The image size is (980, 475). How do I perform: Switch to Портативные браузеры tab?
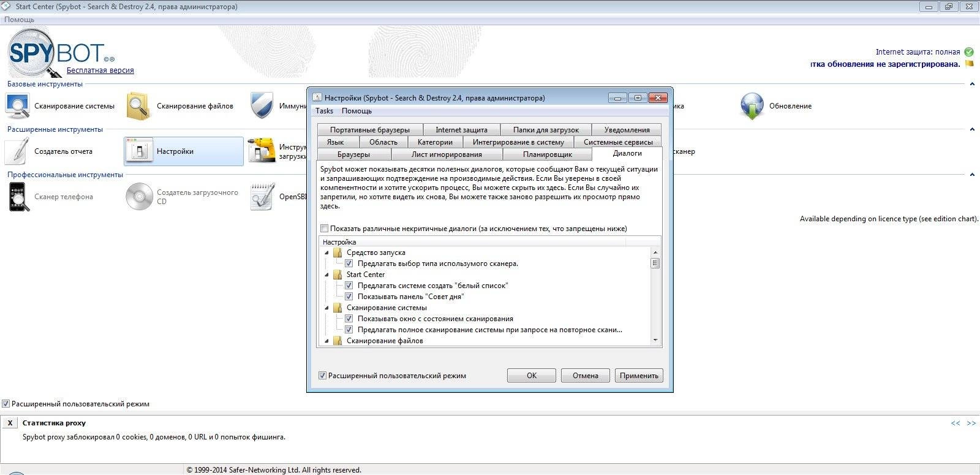coord(370,130)
